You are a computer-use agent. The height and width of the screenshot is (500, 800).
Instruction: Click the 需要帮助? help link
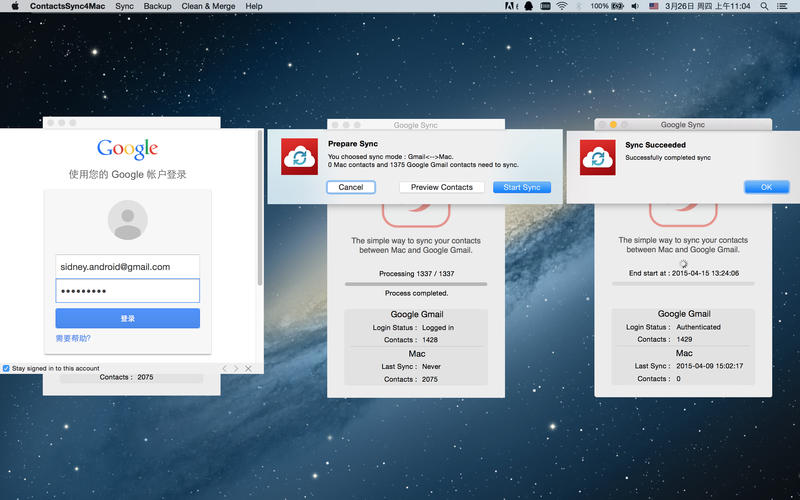(75, 338)
